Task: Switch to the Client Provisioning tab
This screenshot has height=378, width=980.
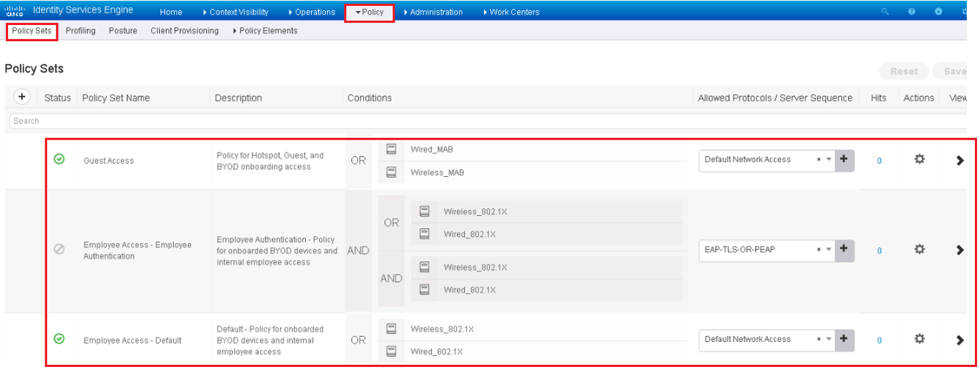Action: tap(185, 31)
